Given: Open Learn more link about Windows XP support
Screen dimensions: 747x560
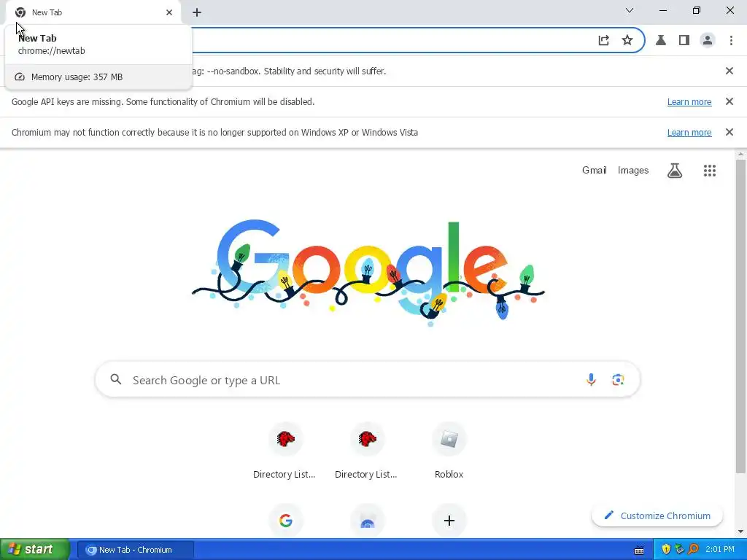Looking at the screenshot, I should (x=689, y=133).
